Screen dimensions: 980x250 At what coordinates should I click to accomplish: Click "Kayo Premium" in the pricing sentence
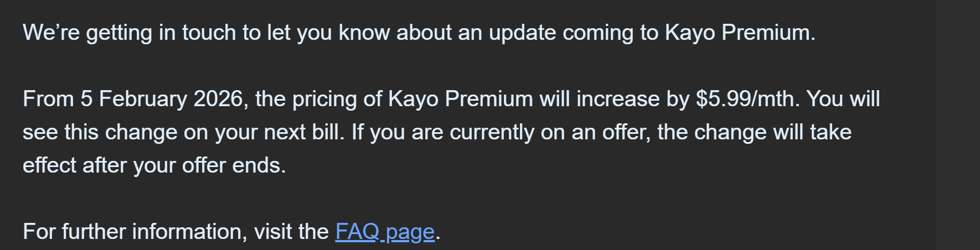[461, 99]
